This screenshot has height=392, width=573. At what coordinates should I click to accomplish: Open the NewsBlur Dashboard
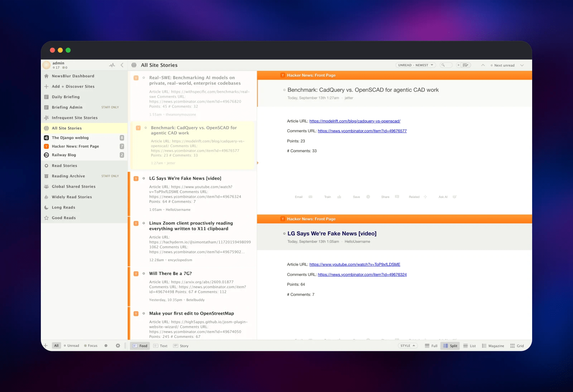84,76
